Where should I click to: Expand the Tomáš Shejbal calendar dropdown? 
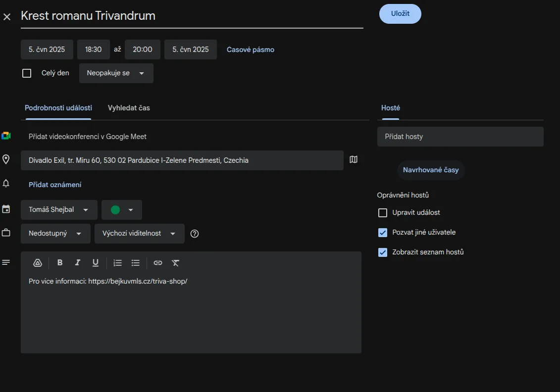(x=59, y=210)
